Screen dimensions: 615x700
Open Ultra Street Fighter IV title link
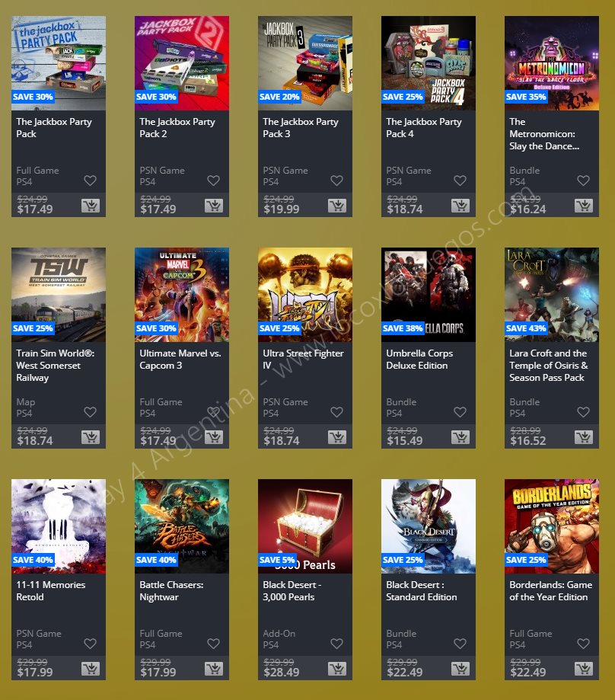pyautogui.click(x=303, y=359)
